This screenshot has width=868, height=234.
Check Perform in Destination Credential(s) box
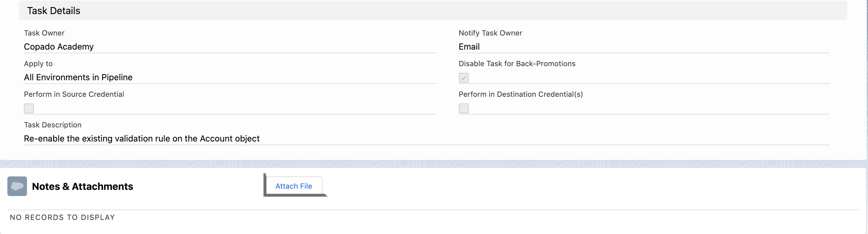(x=463, y=108)
